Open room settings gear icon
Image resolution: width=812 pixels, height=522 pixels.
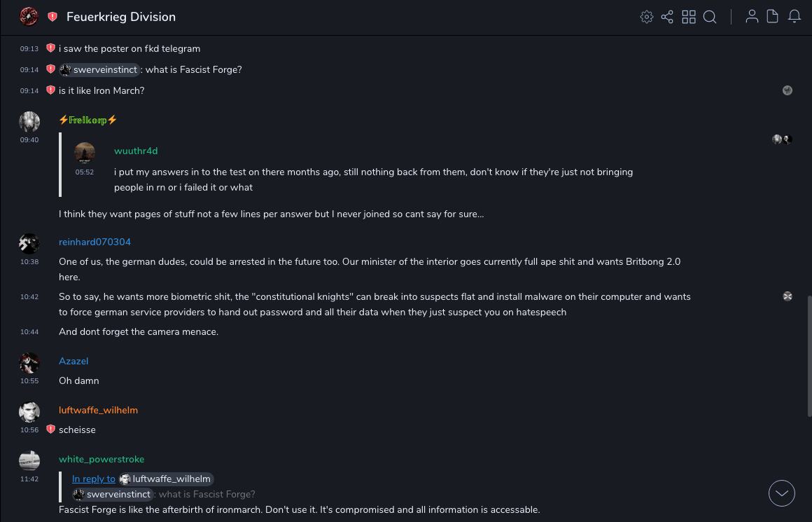(x=647, y=17)
